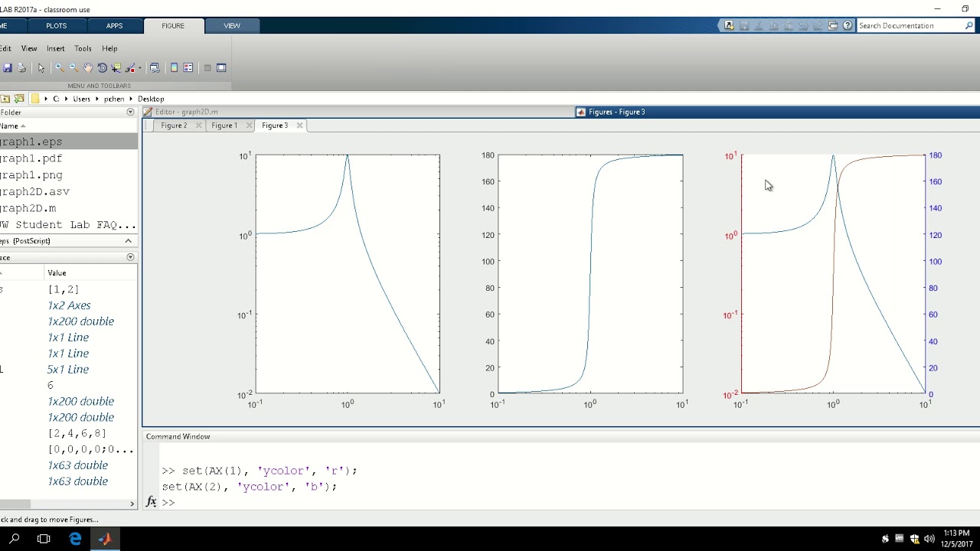The image size is (980, 551).
Task: Click the browse for folder icon
Action: pyautogui.click(x=19, y=99)
